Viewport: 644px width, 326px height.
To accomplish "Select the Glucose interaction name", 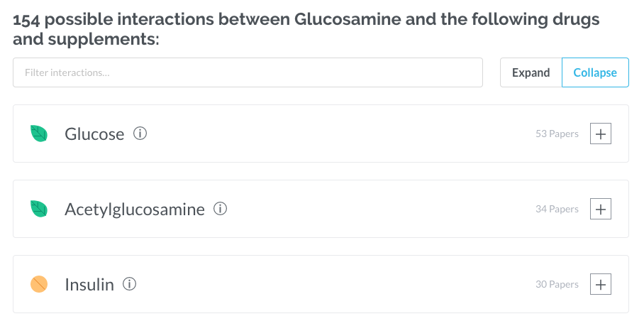I will pyautogui.click(x=94, y=134).
